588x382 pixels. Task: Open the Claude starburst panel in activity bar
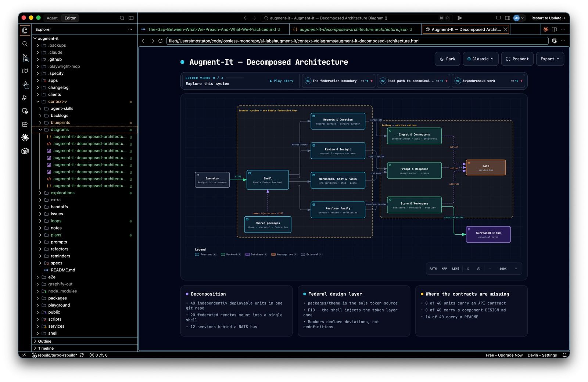pos(25,137)
